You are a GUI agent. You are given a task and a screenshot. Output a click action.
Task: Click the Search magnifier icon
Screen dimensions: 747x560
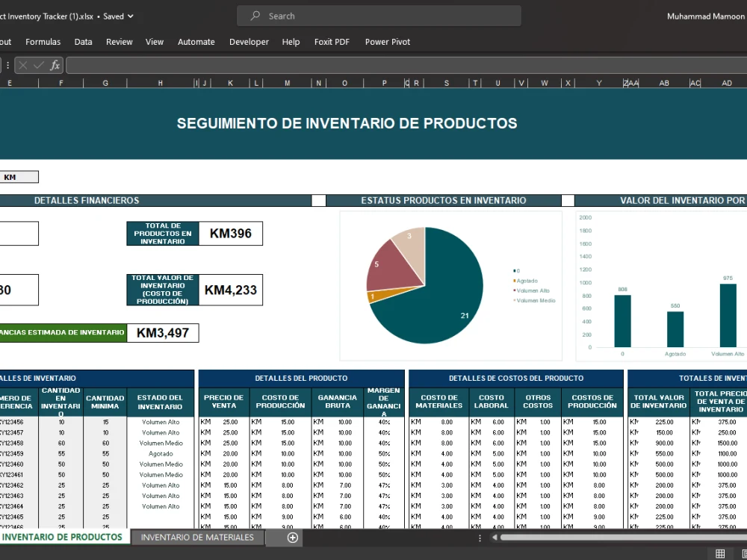pos(255,16)
